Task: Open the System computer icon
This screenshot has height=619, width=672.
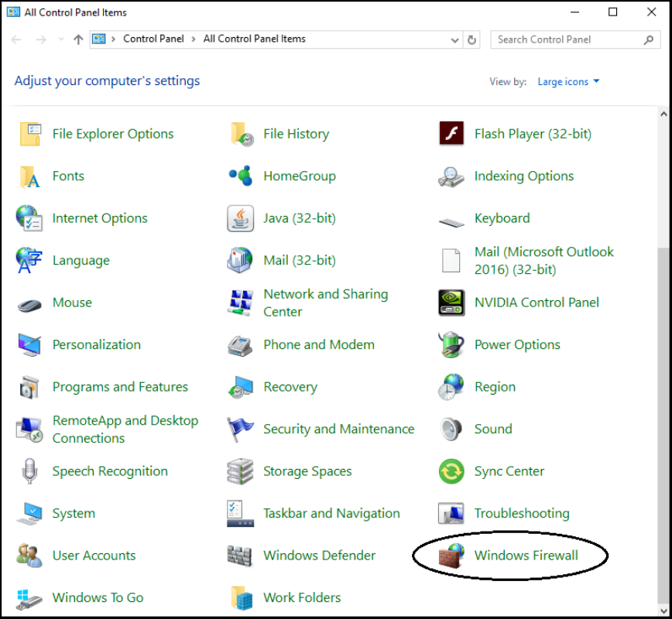Action: pos(29,514)
